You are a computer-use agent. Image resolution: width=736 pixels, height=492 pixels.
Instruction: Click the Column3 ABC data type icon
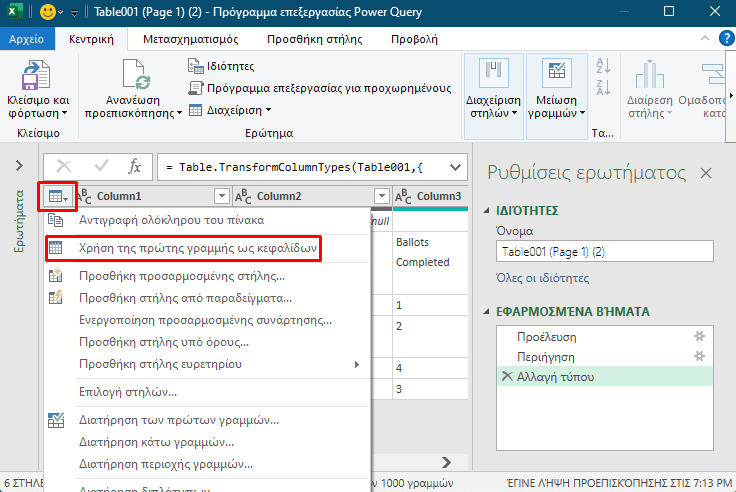pos(403,196)
